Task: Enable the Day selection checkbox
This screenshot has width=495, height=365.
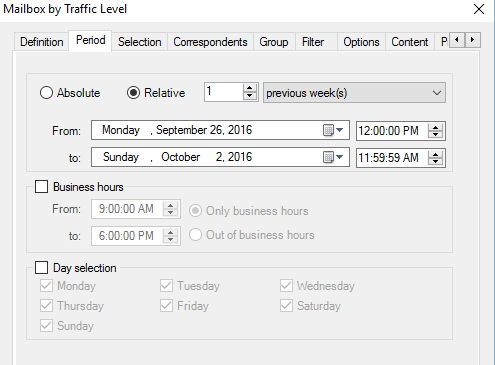Action: click(x=42, y=268)
